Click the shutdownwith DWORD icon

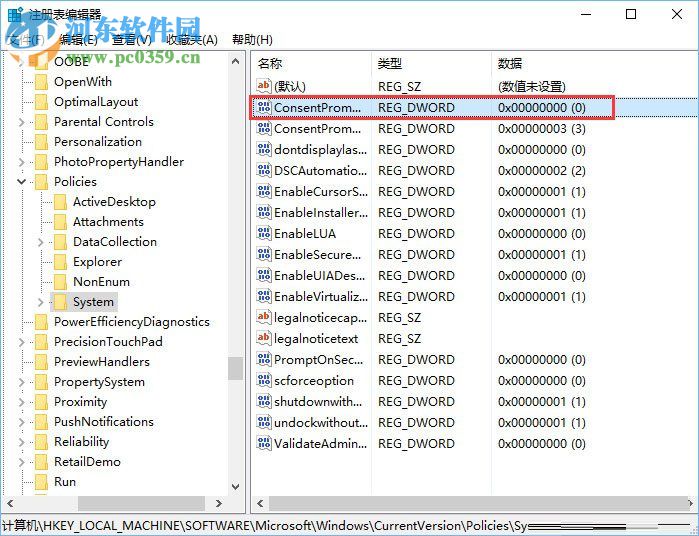[263, 401]
